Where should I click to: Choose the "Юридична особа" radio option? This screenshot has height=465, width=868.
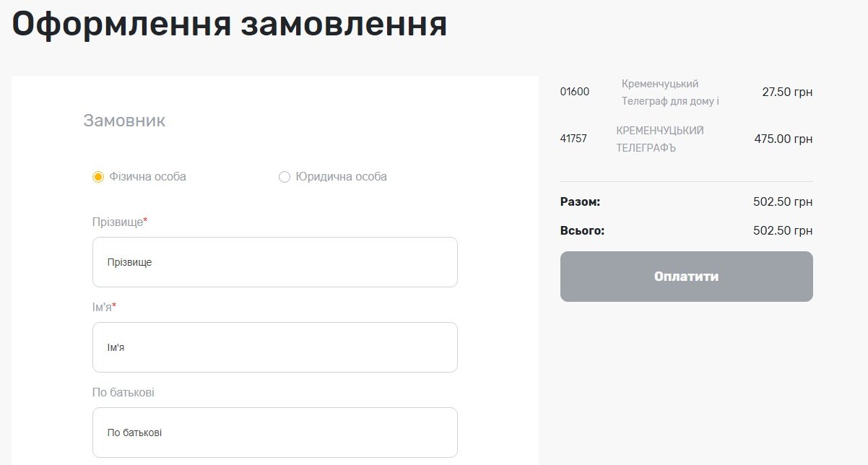285,177
